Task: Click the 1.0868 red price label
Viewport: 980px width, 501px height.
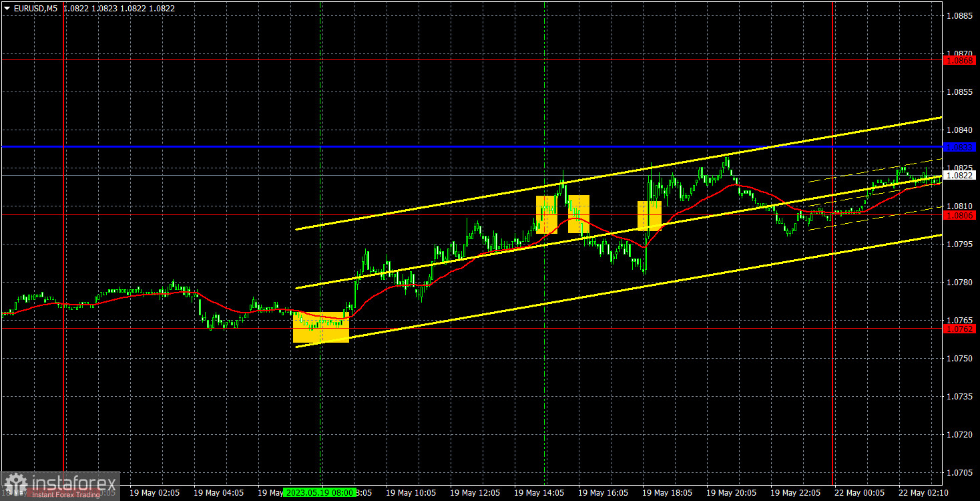Action: pyautogui.click(x=961, y=60)
